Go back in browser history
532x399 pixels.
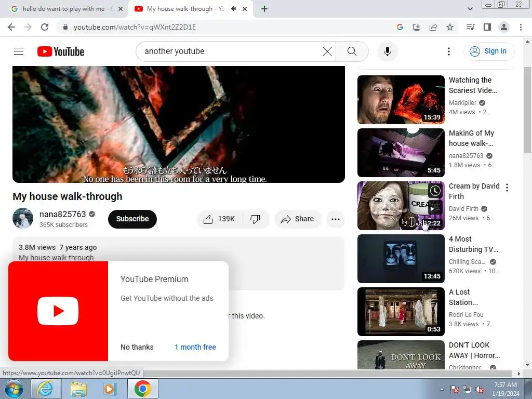coord(11,27)
